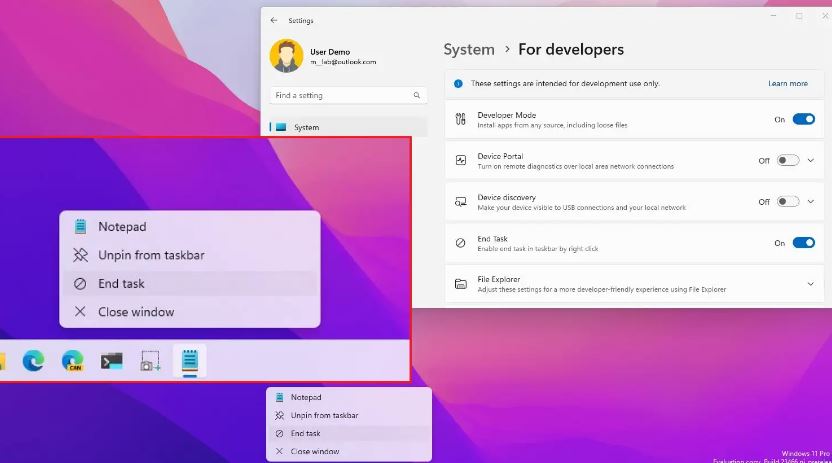The image size is (832, 463).
Task: Enable the Device Portal switch
Action: [787, 160]
